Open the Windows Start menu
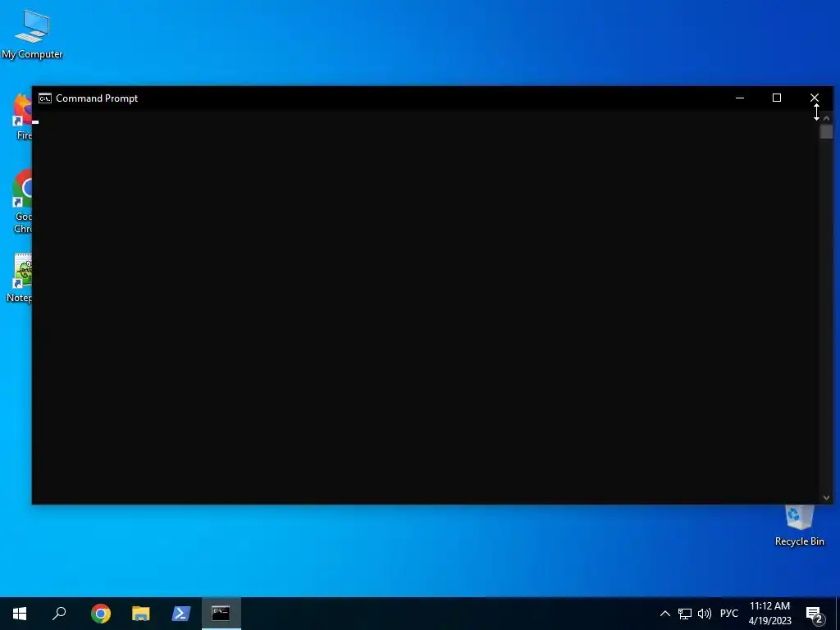 point(20,614)
